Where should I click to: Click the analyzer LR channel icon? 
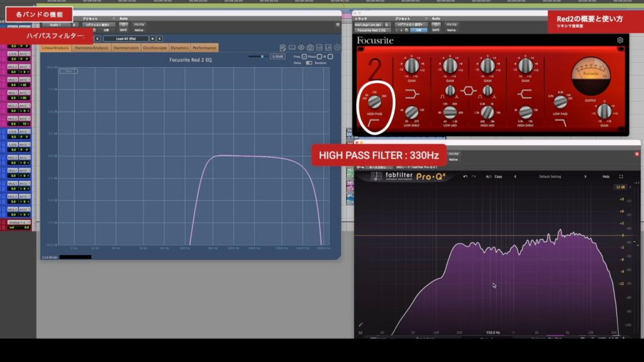pos(328,48)
